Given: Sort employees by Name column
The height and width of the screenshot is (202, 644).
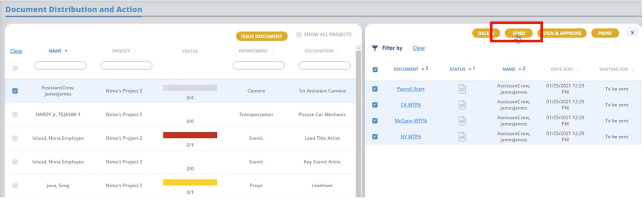Looking at the screenshot, I should [58, 51].
